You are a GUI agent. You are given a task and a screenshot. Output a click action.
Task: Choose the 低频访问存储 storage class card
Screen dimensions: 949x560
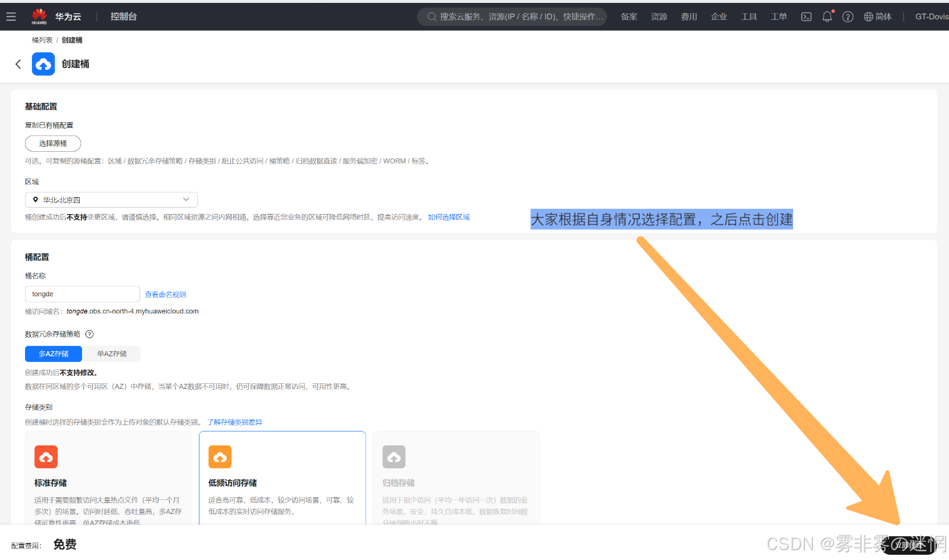pos(283,478)
